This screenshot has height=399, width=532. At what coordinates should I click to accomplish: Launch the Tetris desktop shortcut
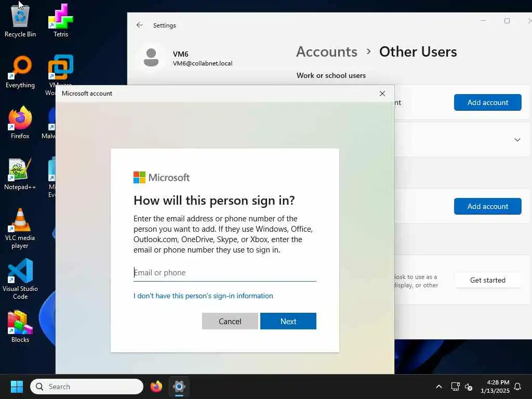point(61,21)
